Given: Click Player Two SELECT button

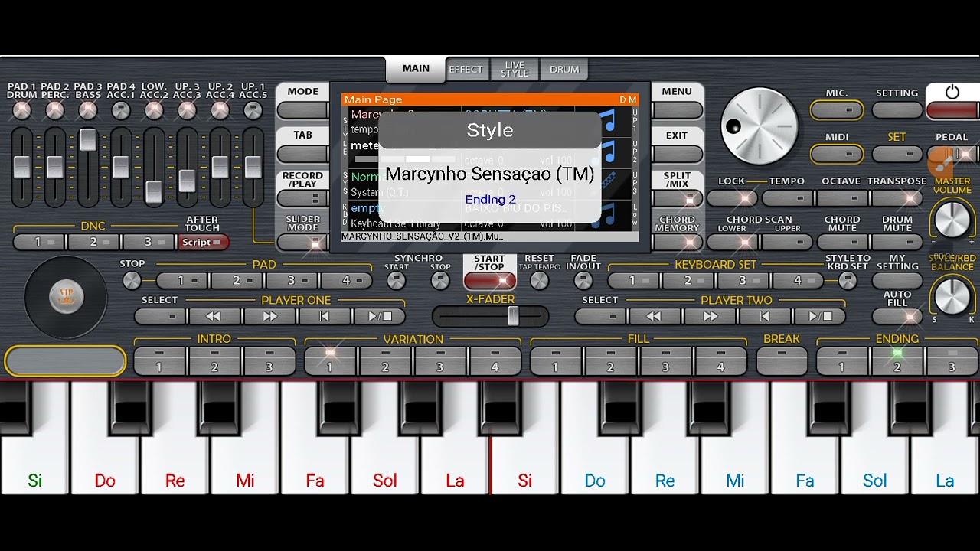Looking at the screenshot, I should [x=599, y=316].
